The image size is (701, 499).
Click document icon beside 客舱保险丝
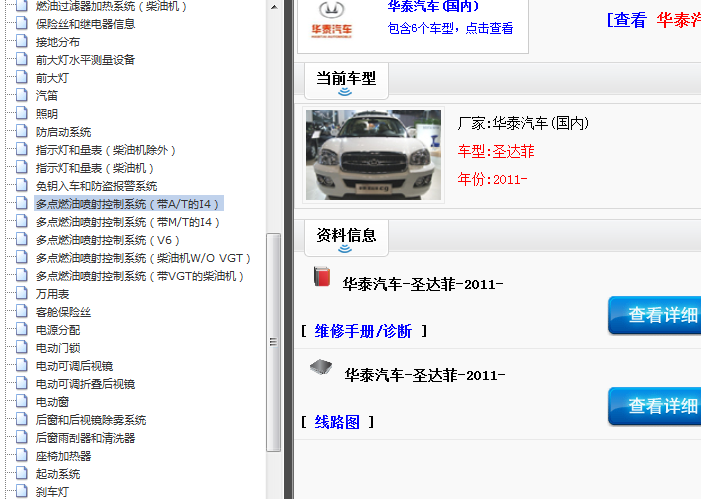click(21, 311)
